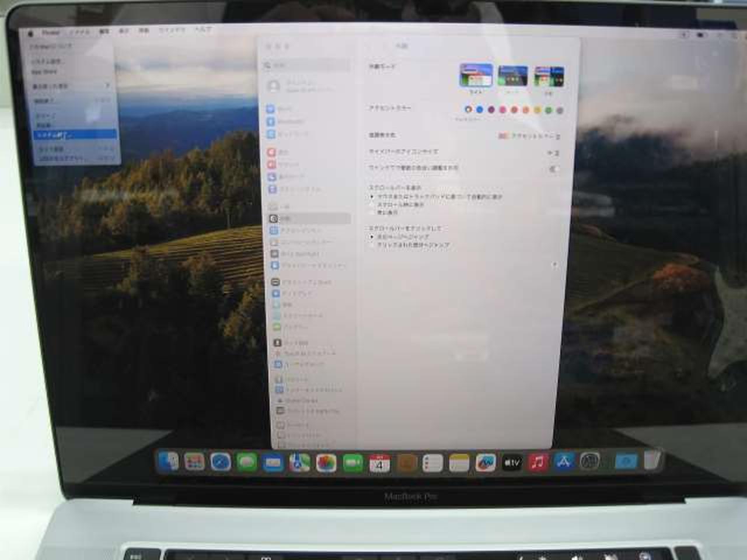Screen dimensions: 747x560
Task: Open the Calendar app in Dock
Action: (379, 464)
